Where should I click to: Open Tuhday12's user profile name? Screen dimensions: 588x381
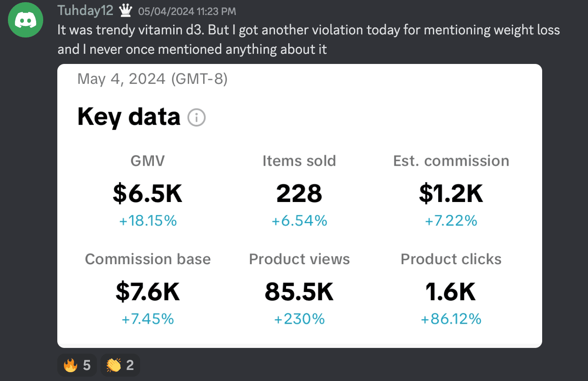coord(85,11)
